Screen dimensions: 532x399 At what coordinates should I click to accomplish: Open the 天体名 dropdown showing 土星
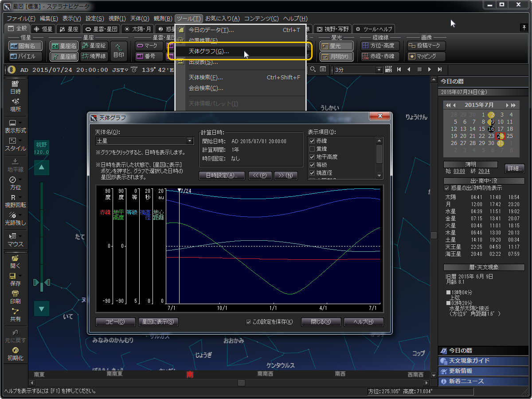145,141
